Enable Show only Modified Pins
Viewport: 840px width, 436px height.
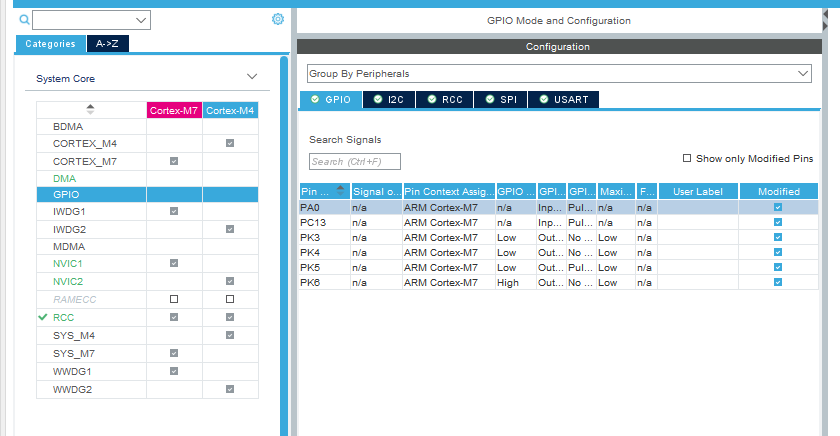coord(687,158)
